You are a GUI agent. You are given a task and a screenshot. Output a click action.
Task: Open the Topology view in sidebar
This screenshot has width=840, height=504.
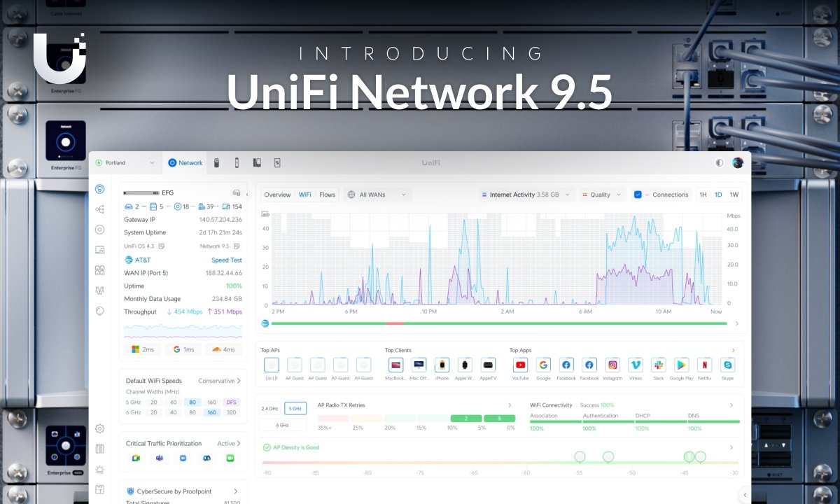click(x=99, y=209)
